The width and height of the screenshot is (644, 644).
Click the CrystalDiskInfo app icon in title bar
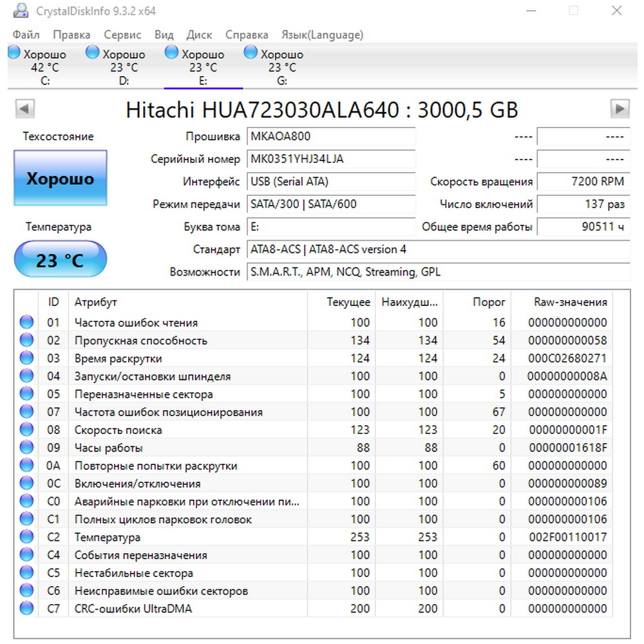click(x=21, y=11)
